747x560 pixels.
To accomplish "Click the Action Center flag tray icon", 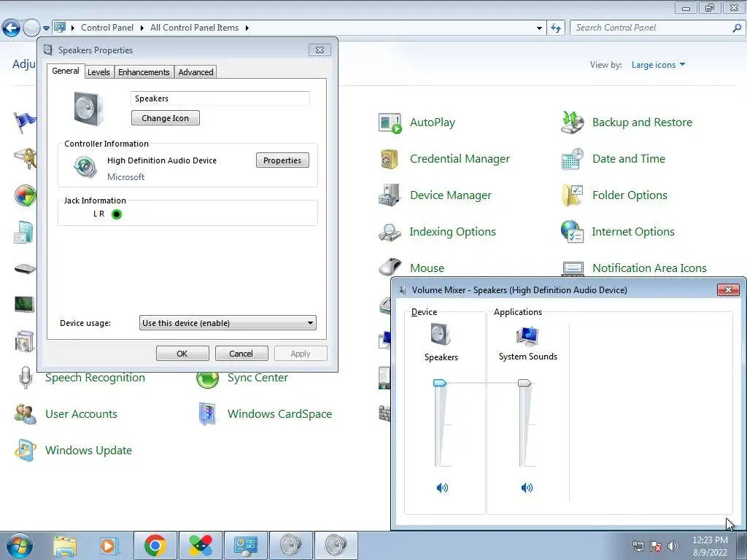I will 656,546.
